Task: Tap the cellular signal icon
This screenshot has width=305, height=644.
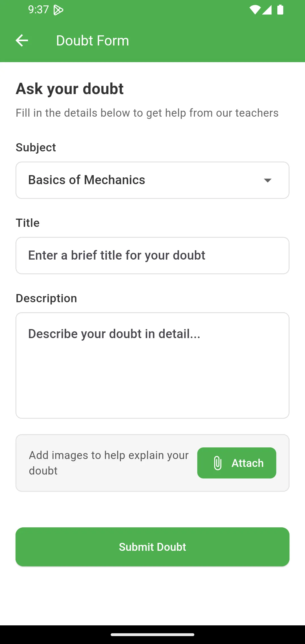Action: pyautogui.click(x=267, y=10)
